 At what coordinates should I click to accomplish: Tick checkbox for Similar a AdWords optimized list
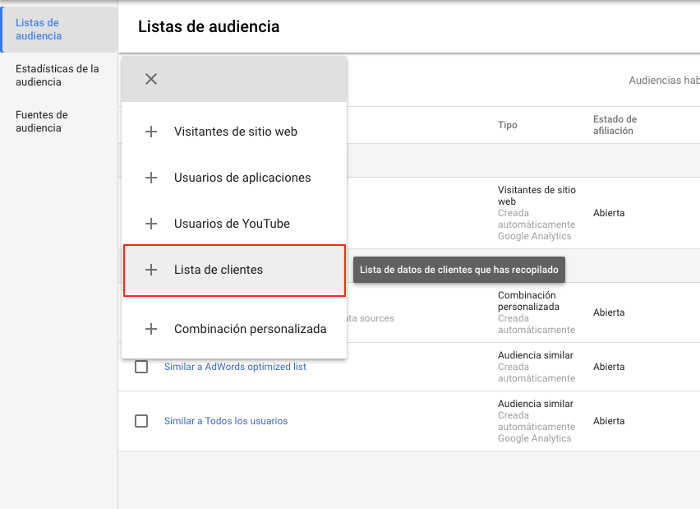click(141, 367)
